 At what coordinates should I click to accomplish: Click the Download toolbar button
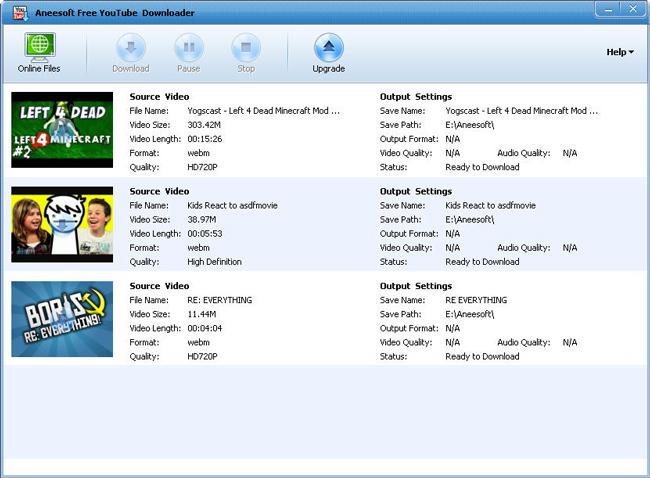click(131, 53)
